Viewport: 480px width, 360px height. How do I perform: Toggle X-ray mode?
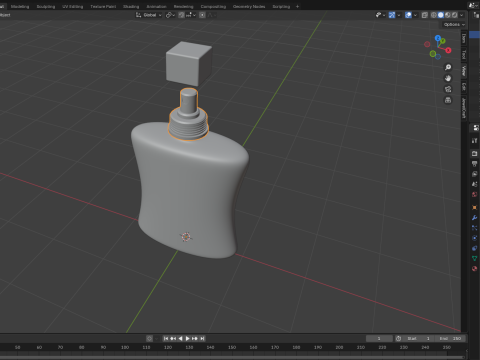424,15
